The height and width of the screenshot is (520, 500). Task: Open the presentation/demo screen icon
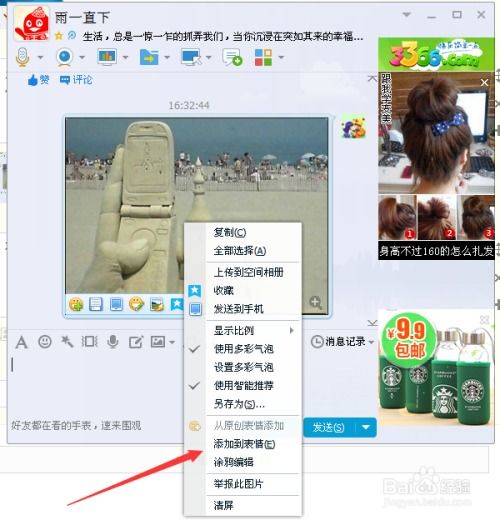pos(107,57)
